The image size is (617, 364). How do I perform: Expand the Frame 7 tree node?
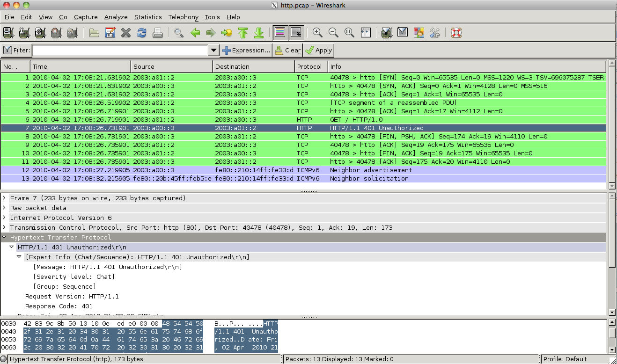coord(5,198)
